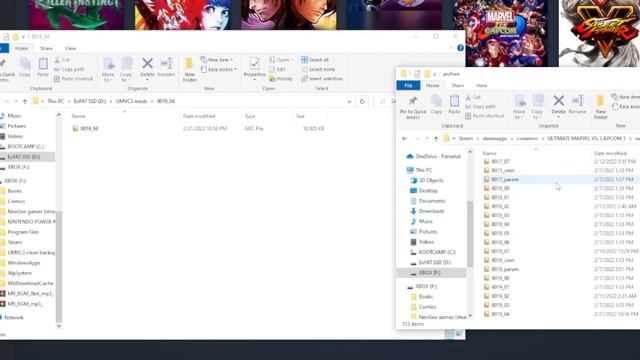The height and width of the screenshot is (360, 640).
Task: Click Paste in the 0019_04 window ribbon
Action: [x=43, y=67]
